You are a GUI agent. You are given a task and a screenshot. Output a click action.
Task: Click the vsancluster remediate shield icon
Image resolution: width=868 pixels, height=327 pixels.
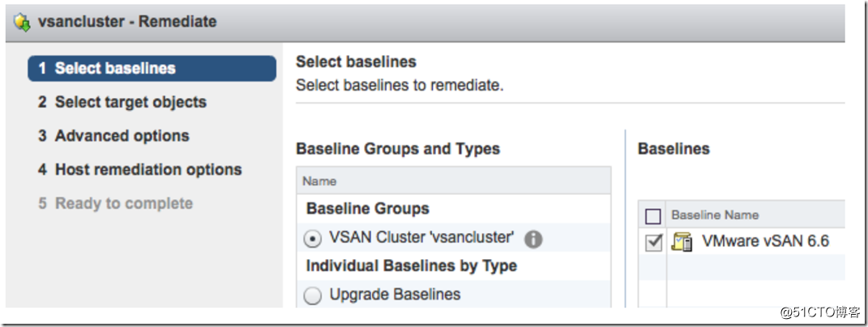pyautogui.click(x=22, y=23)
